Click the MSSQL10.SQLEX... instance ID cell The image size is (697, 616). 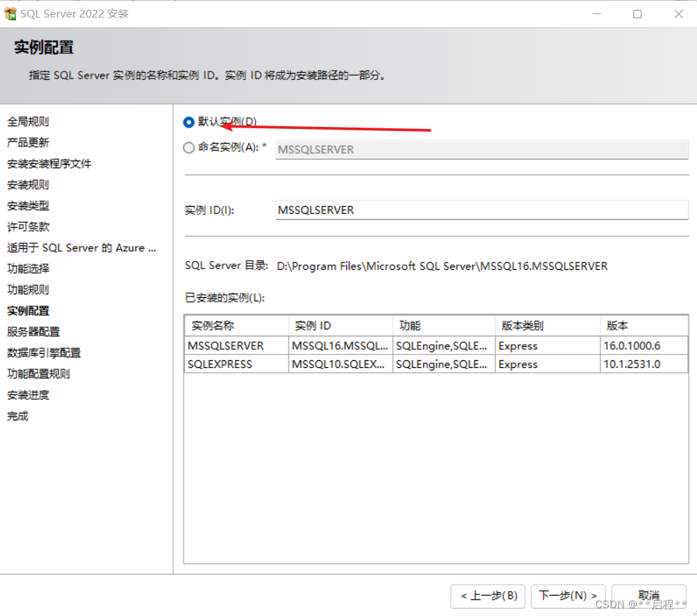tap(340, 364)
